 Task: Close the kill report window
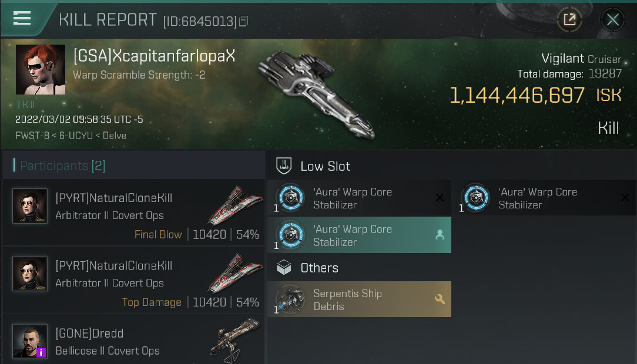click(x=612, y=20)
